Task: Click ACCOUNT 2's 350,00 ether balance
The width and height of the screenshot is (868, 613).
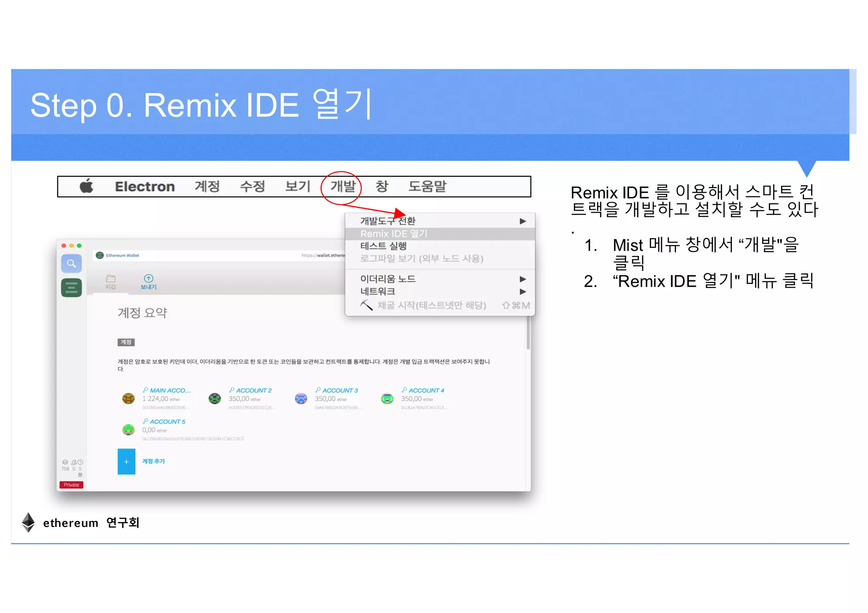Action: point(245,399)
